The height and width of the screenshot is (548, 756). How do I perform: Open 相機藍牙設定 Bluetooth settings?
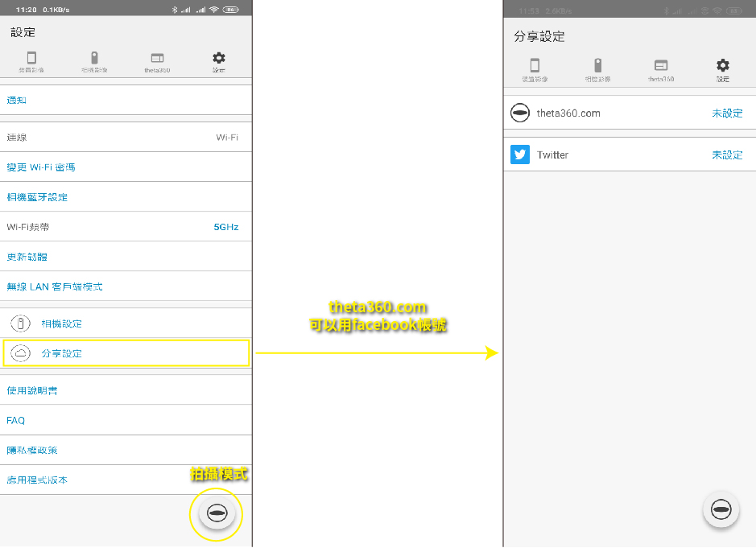pos(37,197)
